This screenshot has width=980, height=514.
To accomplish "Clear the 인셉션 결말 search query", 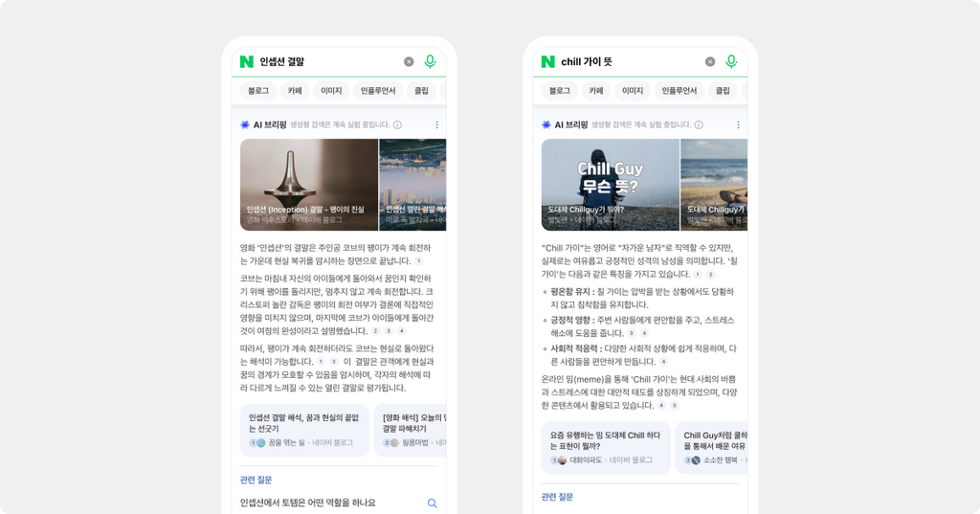I will pos(409,61).
